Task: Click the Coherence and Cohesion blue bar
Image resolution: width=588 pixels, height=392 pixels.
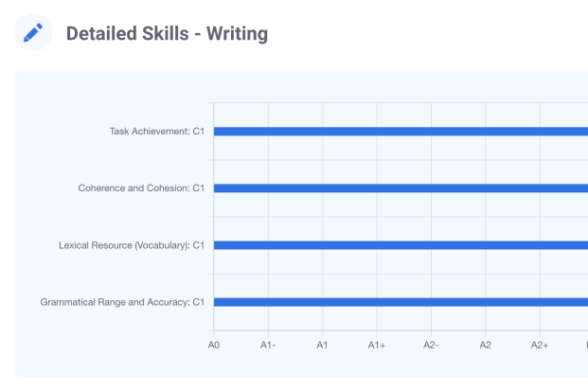Action: [398, 188]
